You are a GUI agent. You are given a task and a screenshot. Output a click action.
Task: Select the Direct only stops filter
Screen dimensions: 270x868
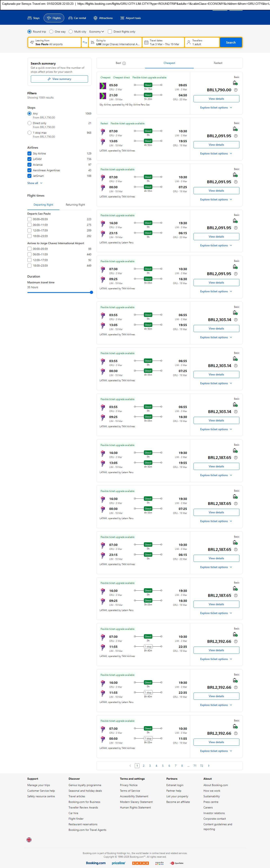pyautogui.click(x=29, y=123)
